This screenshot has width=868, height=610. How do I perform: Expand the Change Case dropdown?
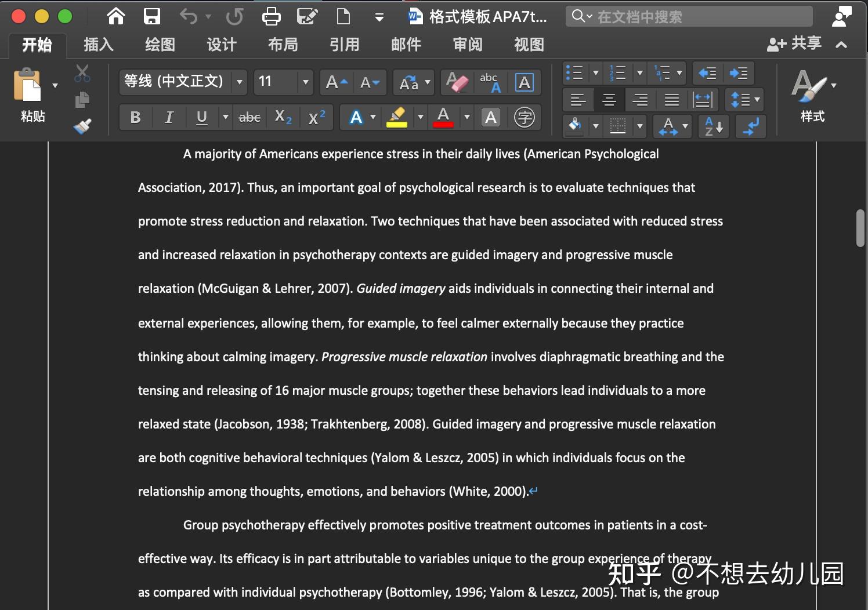(428, 82)
